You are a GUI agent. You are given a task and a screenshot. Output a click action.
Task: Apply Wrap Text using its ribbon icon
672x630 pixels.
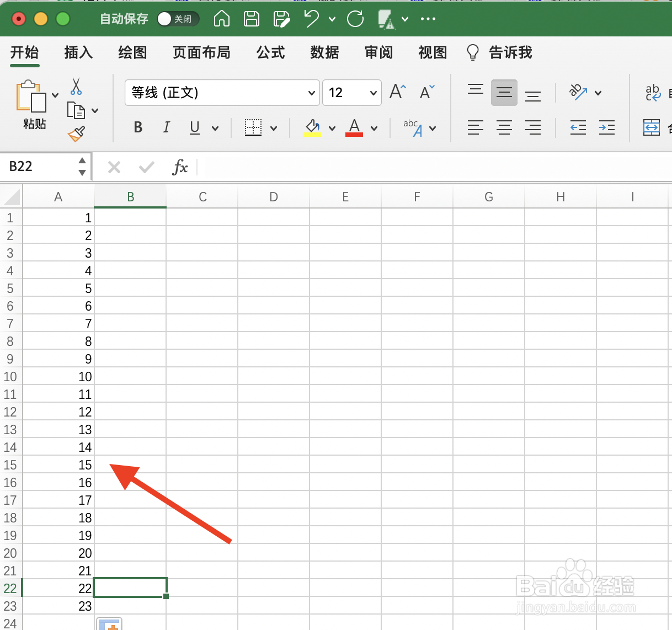(x=652, y=92)
